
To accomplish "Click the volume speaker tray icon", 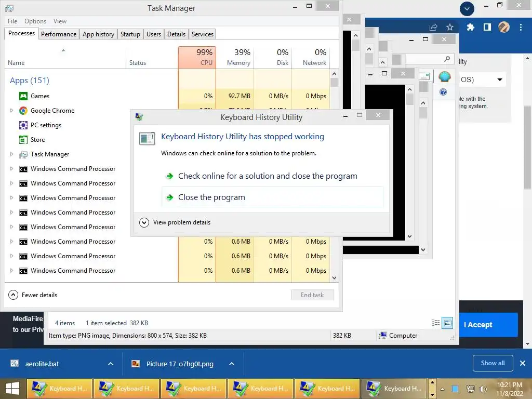I will coord(483,389).
